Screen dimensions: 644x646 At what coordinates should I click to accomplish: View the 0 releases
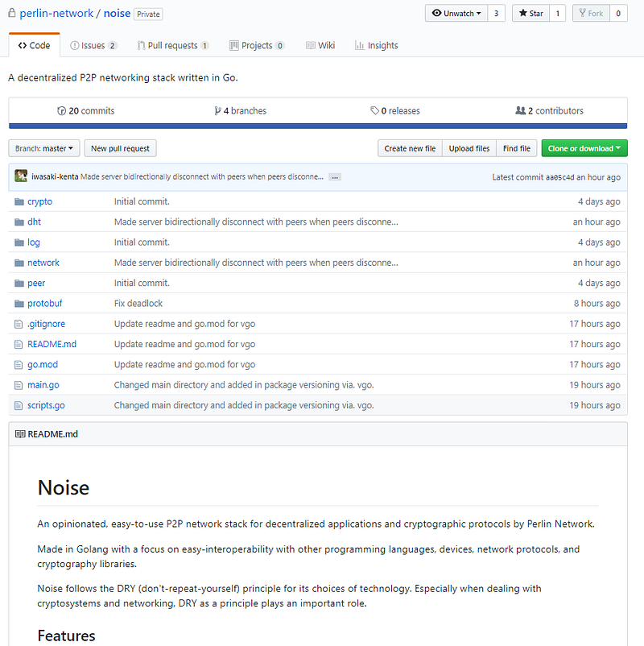pyautogui.click(x=395, y=111)
